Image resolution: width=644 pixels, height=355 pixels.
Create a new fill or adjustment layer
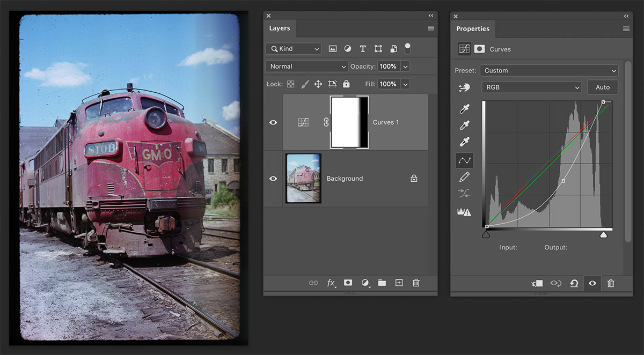[365, 283]
